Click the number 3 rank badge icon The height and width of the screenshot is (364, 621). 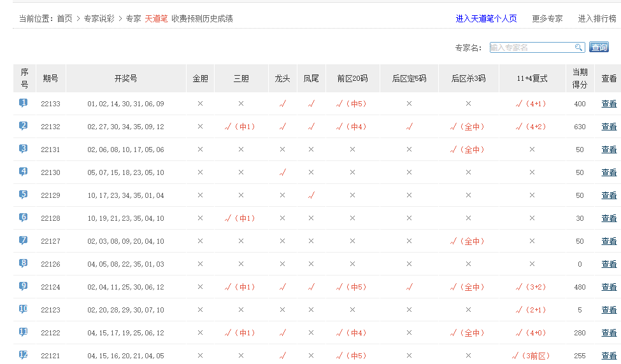24,149
